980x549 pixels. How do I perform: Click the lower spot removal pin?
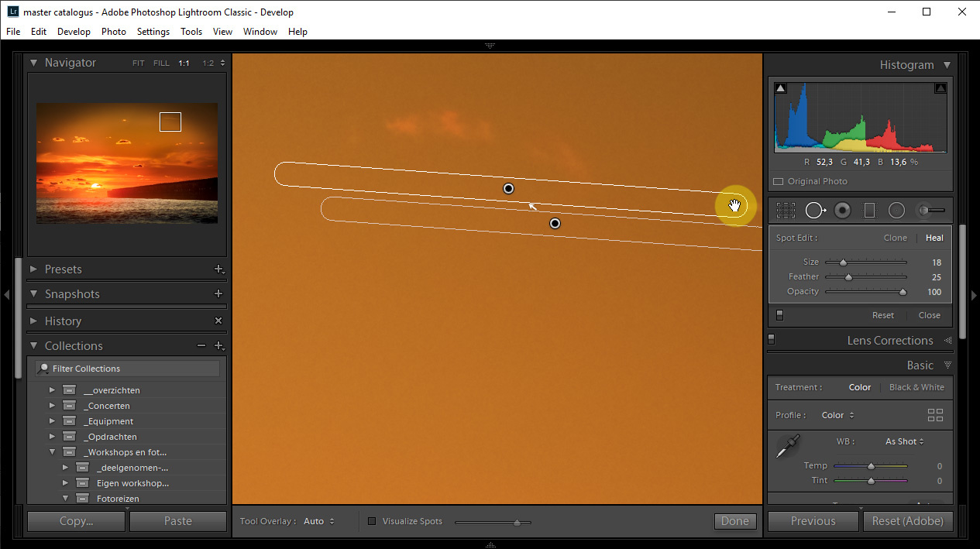(555, 223)
